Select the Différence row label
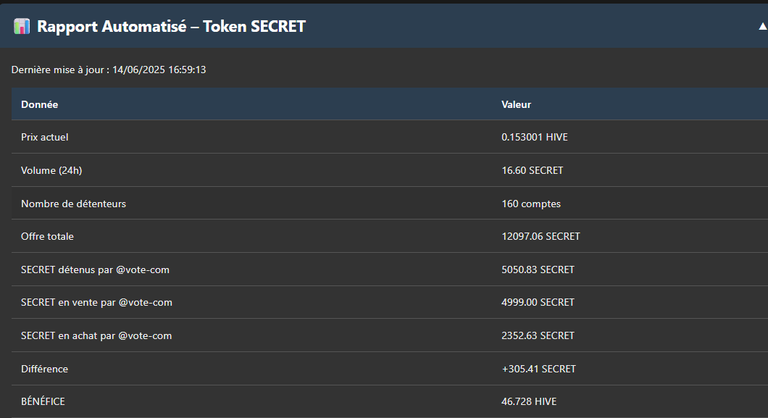Image resolution: width=768 pixels, height=418 pixels. (44, 369)
